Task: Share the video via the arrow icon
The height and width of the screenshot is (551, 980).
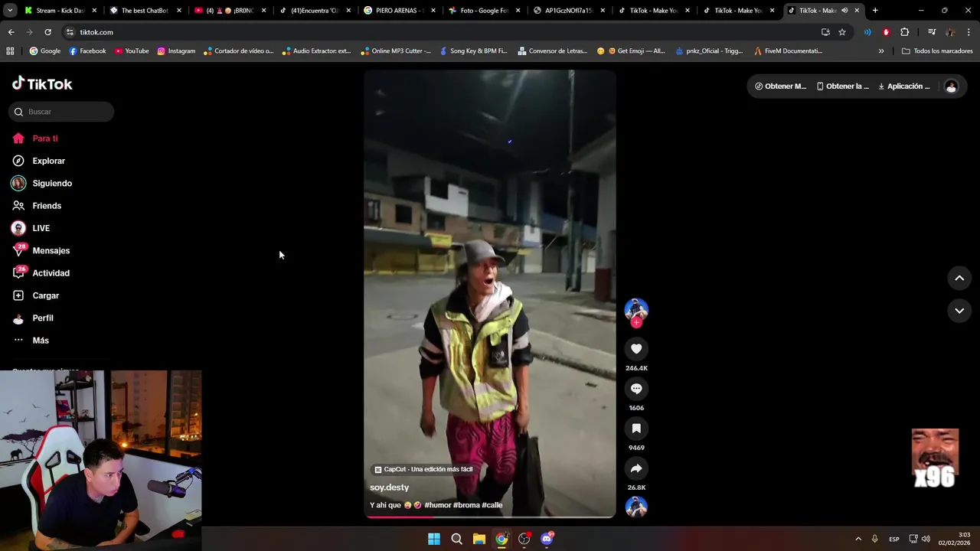Action: tap(636, 468)
